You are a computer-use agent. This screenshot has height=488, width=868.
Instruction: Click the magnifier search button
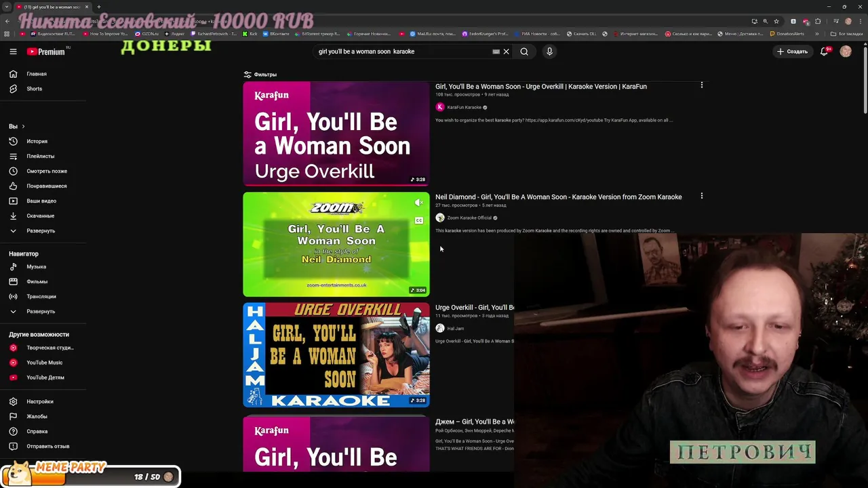click(x=524, y=52)
